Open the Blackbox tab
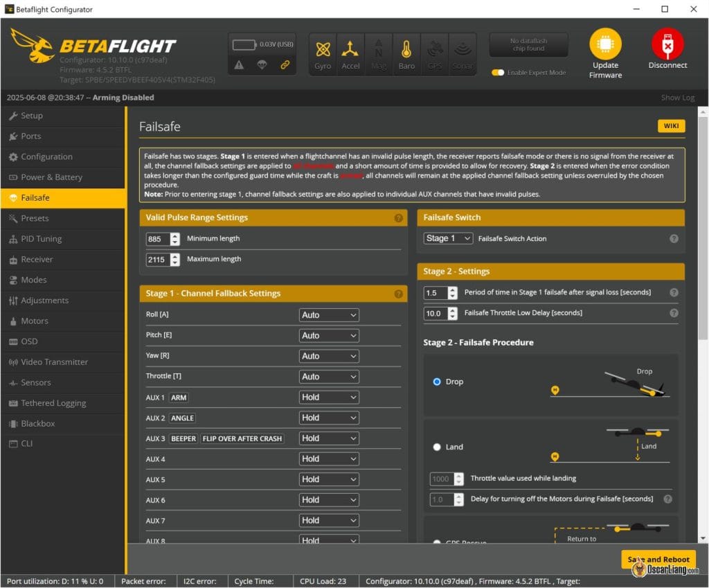The width and height of the screenshot is (709, 588). (63, 424)
